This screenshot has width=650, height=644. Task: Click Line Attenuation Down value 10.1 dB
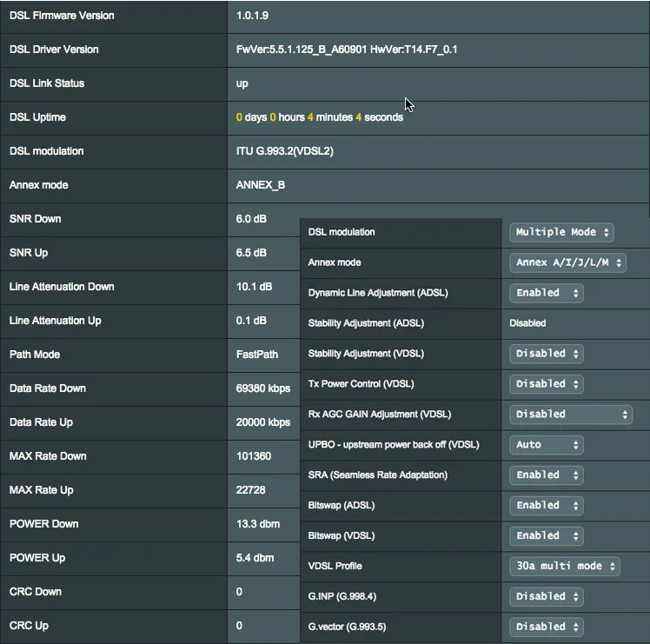click(254, 287)
